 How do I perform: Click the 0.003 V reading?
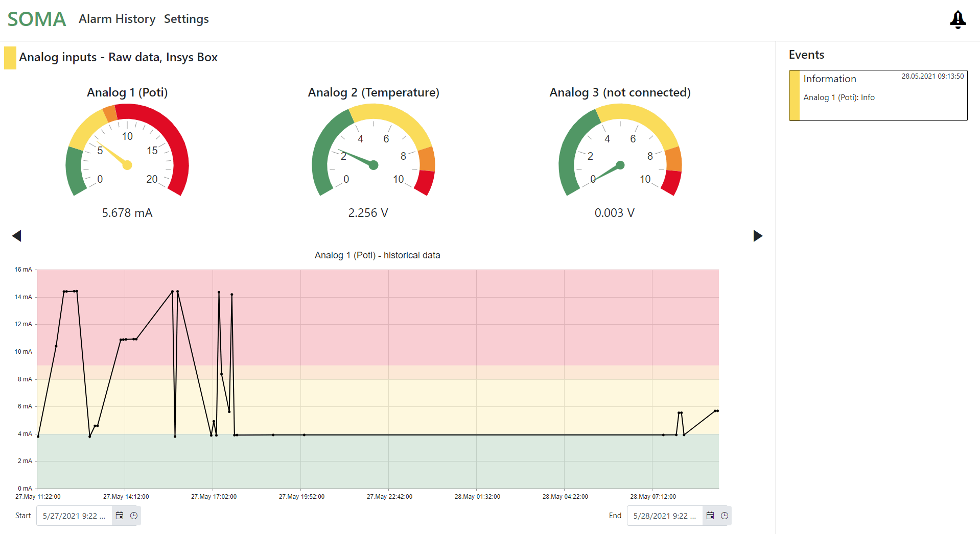615,213
